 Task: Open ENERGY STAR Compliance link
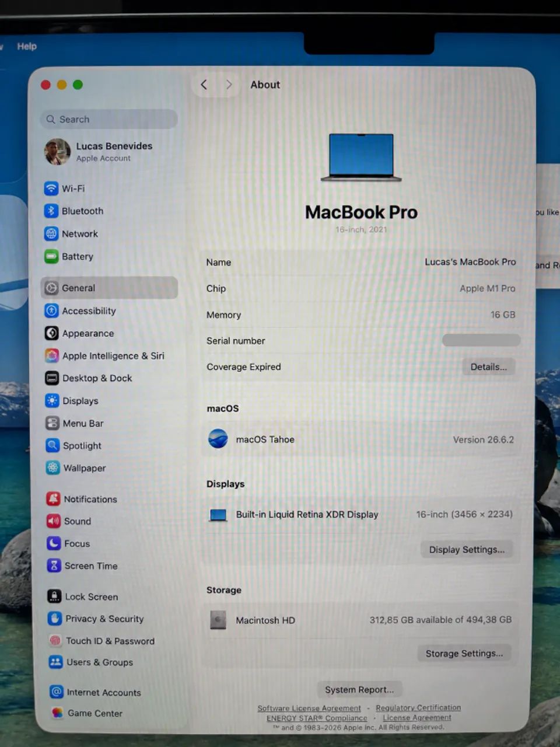tap(317, 718)
